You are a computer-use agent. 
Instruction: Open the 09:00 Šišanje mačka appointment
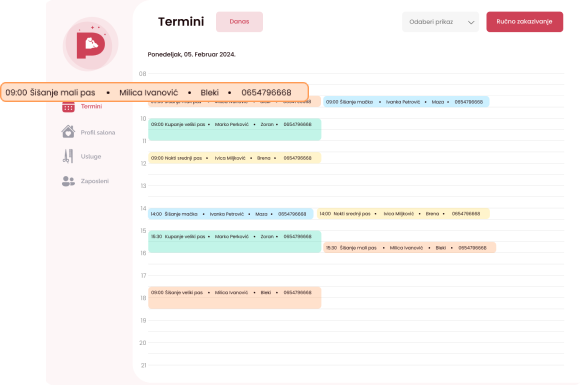coord(406,102)
